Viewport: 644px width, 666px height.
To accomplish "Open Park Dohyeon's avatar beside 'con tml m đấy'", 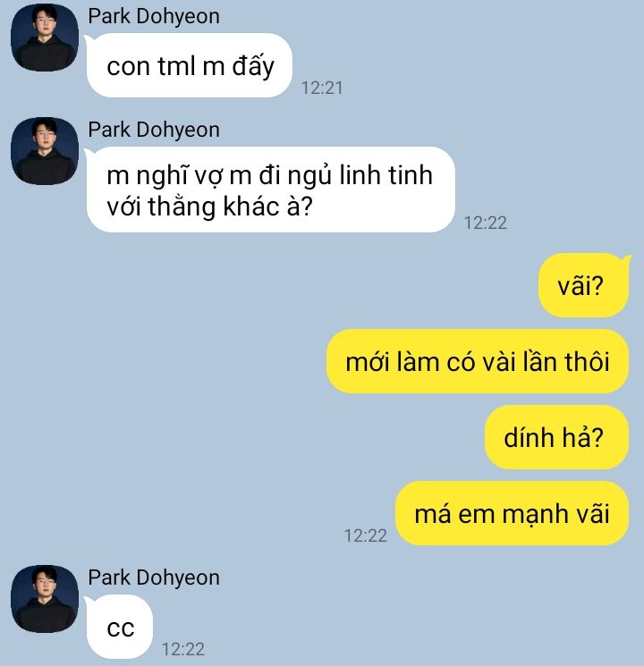I will (x=45, y=38).
